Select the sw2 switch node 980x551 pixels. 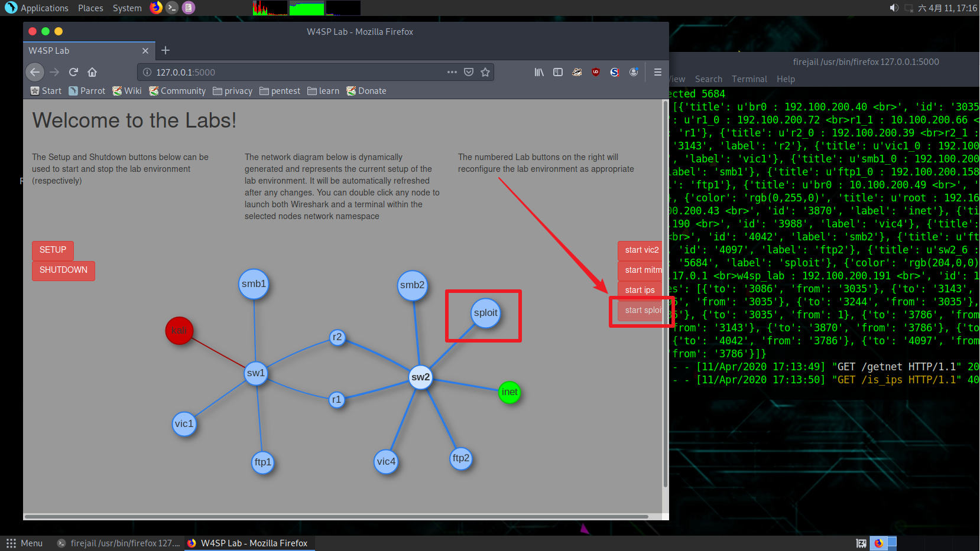(x=421, y=377)
